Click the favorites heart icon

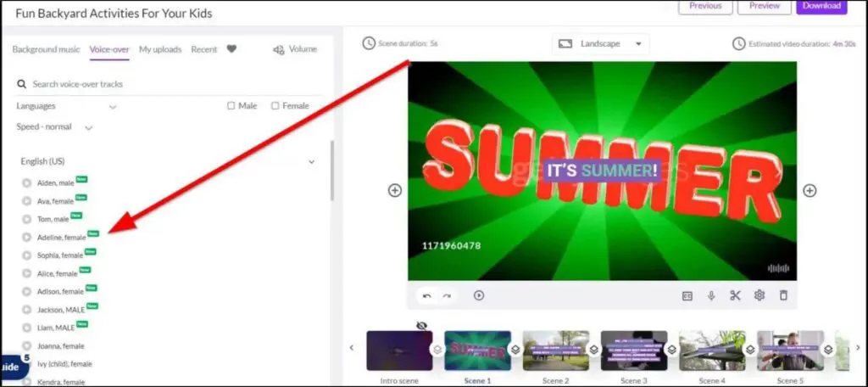(231, 48)
